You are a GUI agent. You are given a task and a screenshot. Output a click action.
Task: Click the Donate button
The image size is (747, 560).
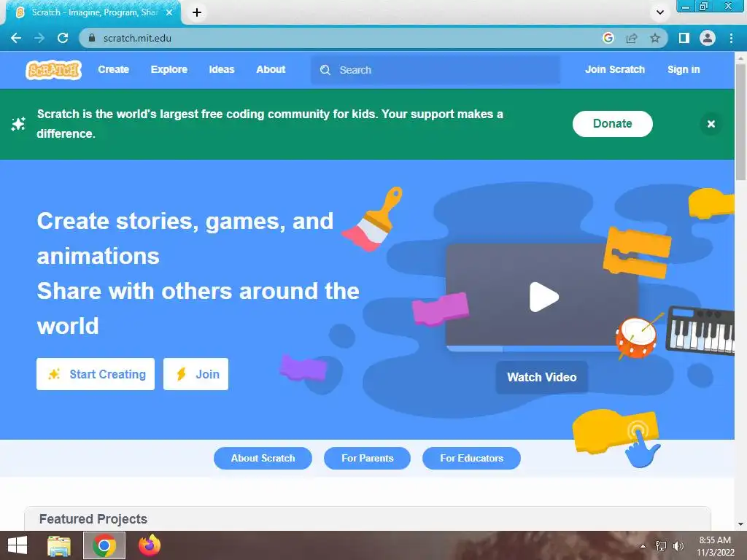[x=612, y=124]
